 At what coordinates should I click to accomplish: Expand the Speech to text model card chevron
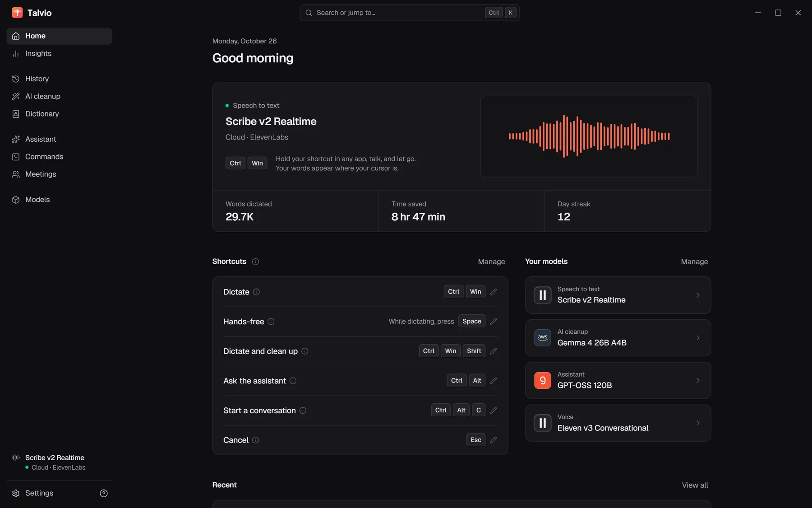(698, 295)
